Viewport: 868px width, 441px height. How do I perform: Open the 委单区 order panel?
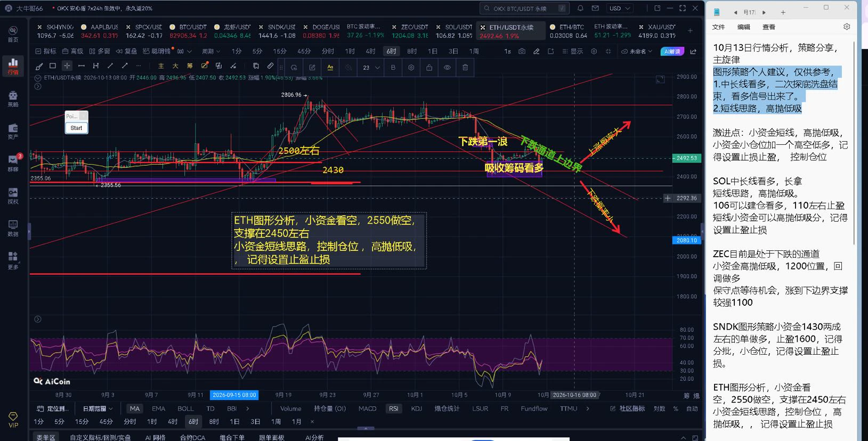coord(46,437)
